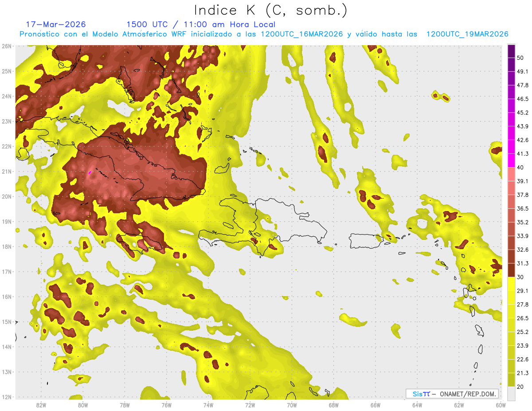Click the longitude label '68W'
The height and width of the screenshot is (411, 532).
[333, 405]
